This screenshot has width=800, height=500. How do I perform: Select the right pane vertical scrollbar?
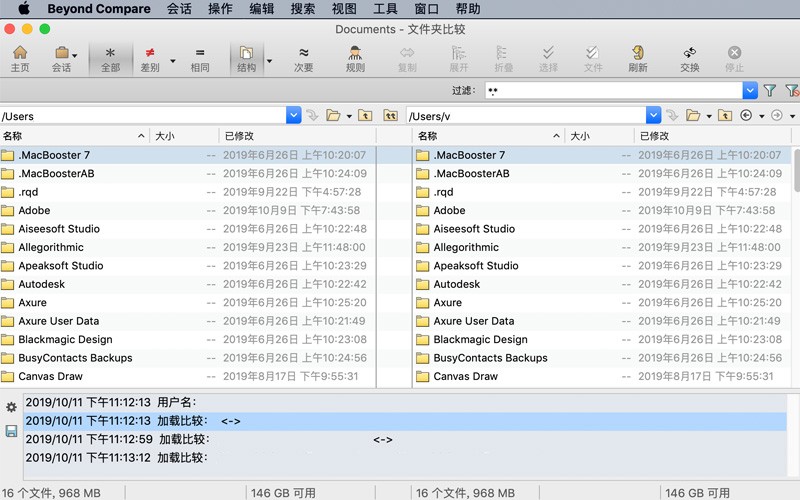coord(796,170)
